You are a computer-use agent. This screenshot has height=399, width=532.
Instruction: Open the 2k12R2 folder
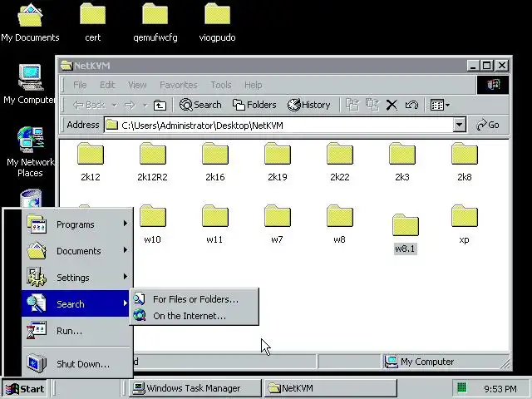click(152, 162)
